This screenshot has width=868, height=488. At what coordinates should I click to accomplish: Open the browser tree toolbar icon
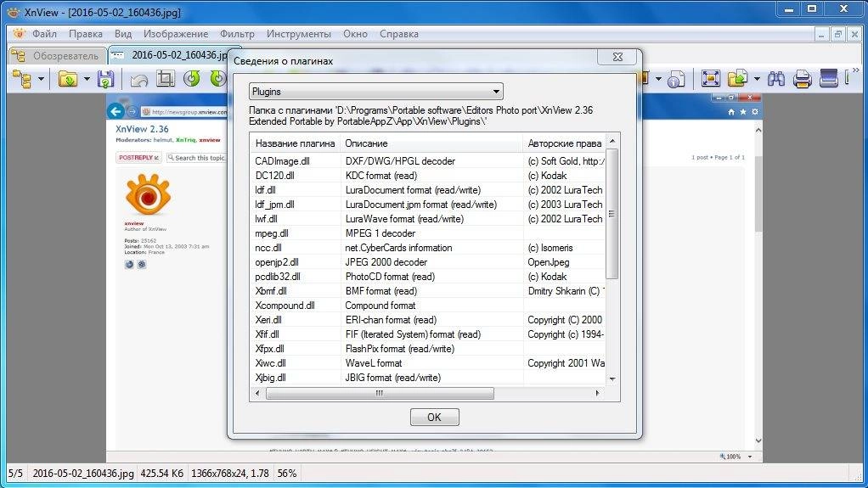(21, 79)
